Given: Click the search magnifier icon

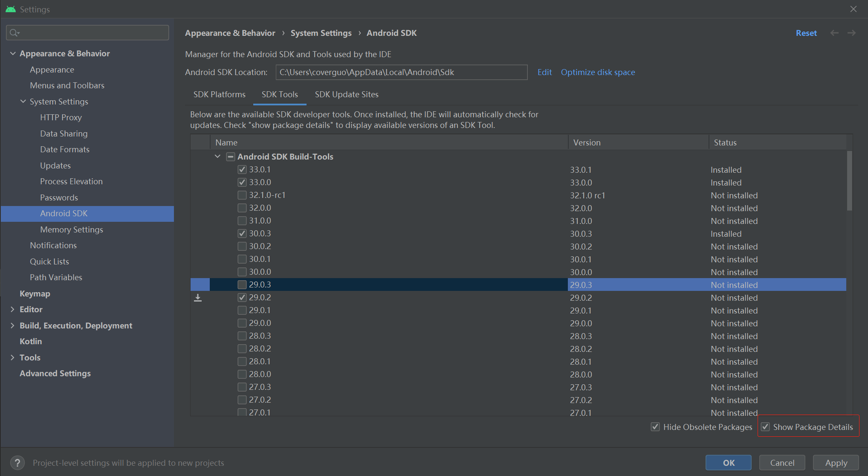Looking at the screenshot, I should 14,33.
